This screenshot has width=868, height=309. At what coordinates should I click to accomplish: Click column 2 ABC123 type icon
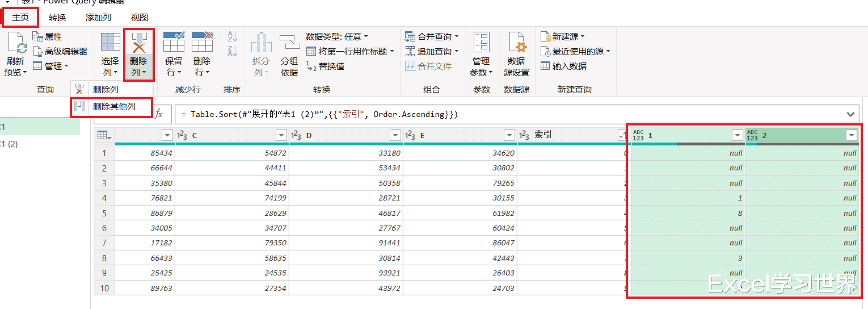point(752,135)
